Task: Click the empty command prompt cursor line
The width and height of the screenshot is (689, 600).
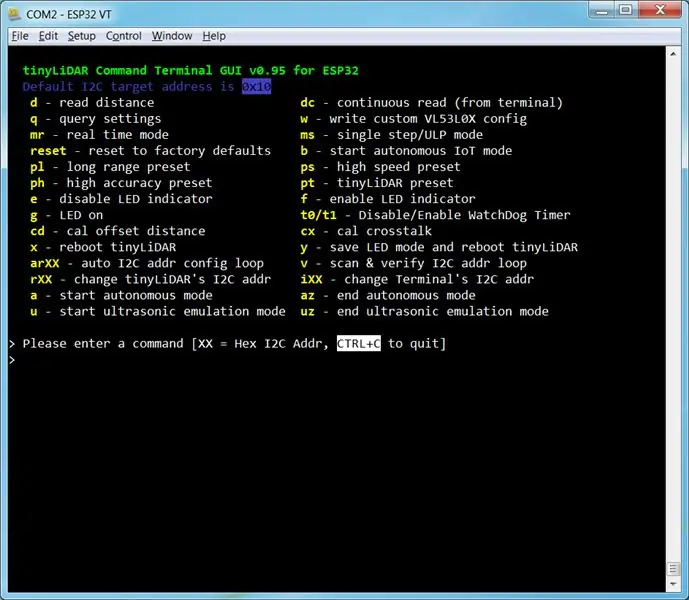Action: [12, 360]
